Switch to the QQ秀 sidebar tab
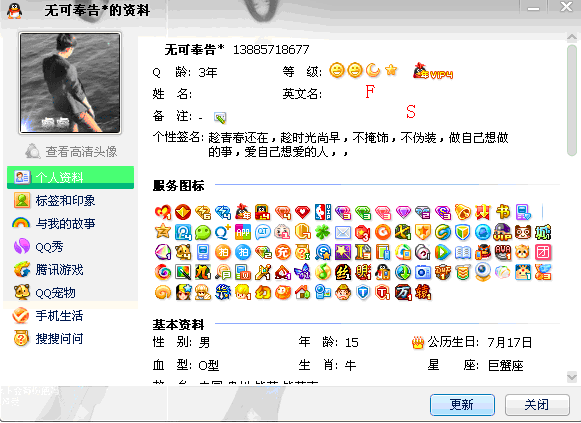The image size is (581, 423). 70,246
